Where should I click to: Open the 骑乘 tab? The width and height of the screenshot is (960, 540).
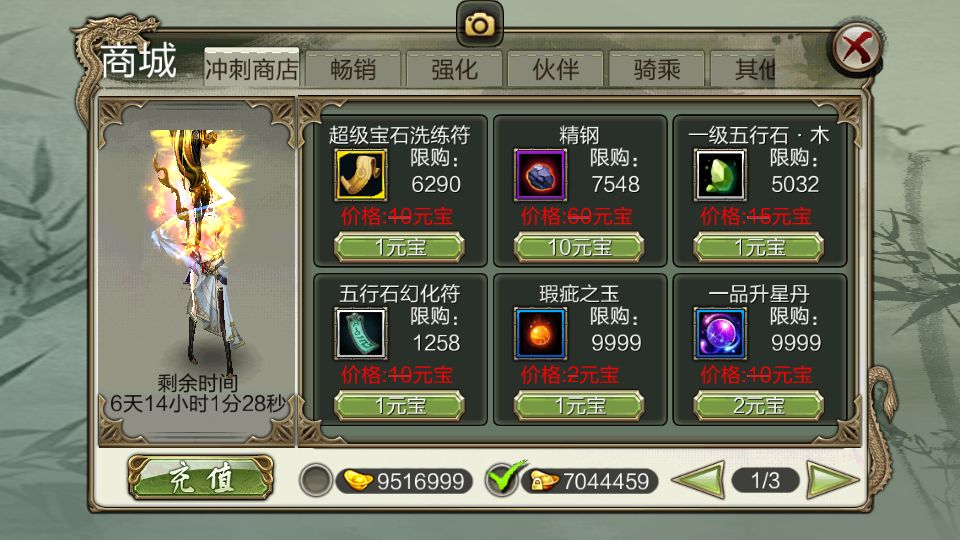pyautogui.click(x=656, y=69)
